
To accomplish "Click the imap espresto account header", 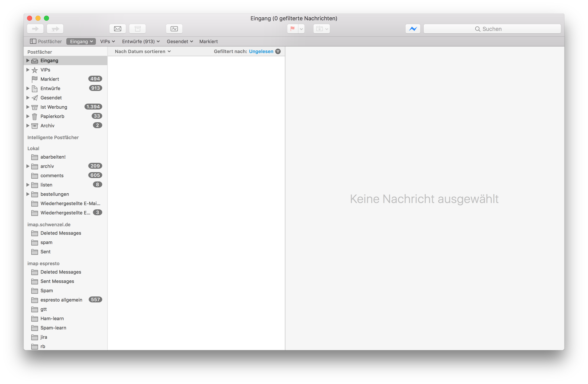I will (x=43, y=263).
